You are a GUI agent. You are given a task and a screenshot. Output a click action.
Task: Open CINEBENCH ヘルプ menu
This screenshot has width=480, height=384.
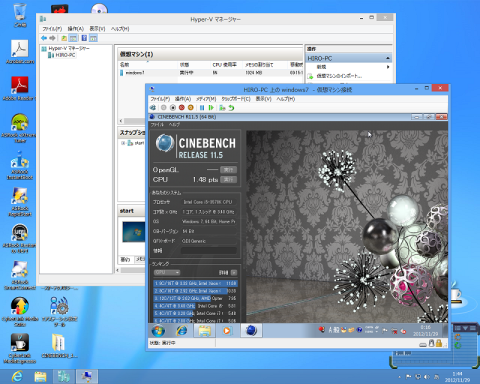(174, 124)
